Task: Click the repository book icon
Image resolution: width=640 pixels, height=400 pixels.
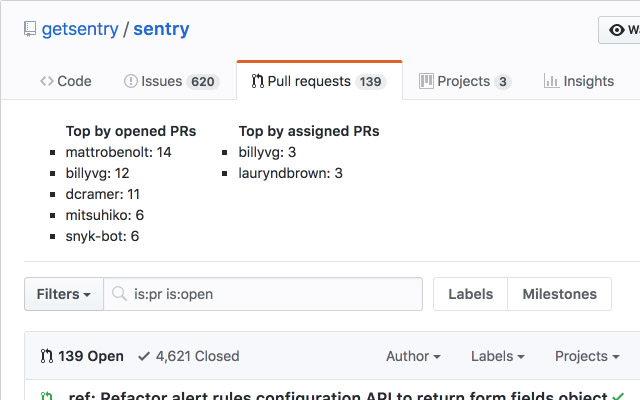Action: tap(30, 29)
